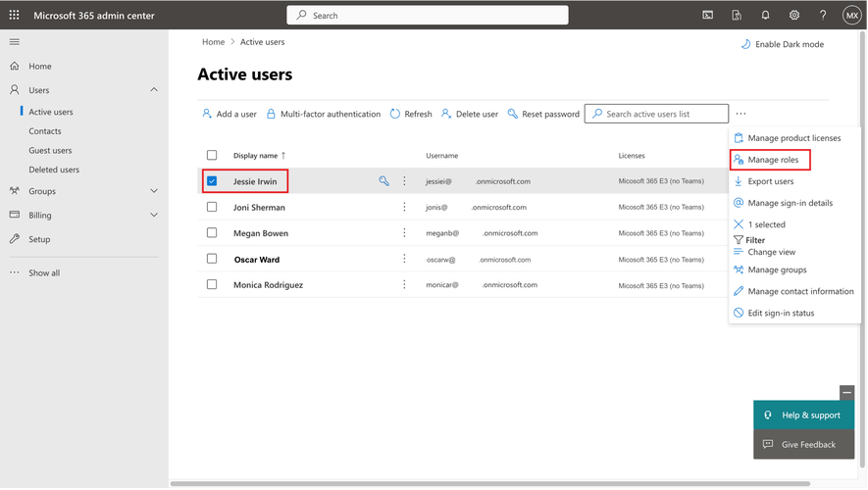
Task: Expand the Billing section chevron
Action: tap(154, 215)
